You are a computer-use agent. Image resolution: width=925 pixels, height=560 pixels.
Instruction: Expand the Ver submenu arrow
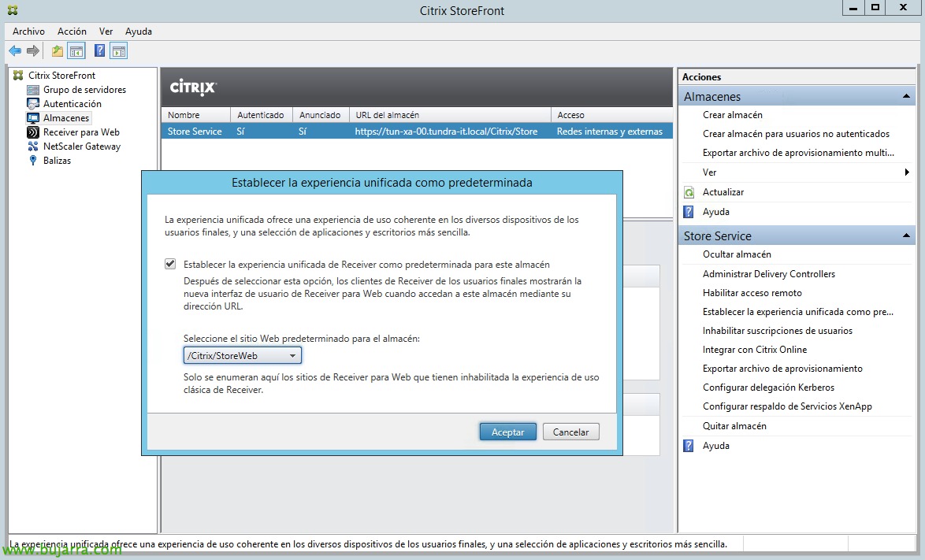click(907, 172)
